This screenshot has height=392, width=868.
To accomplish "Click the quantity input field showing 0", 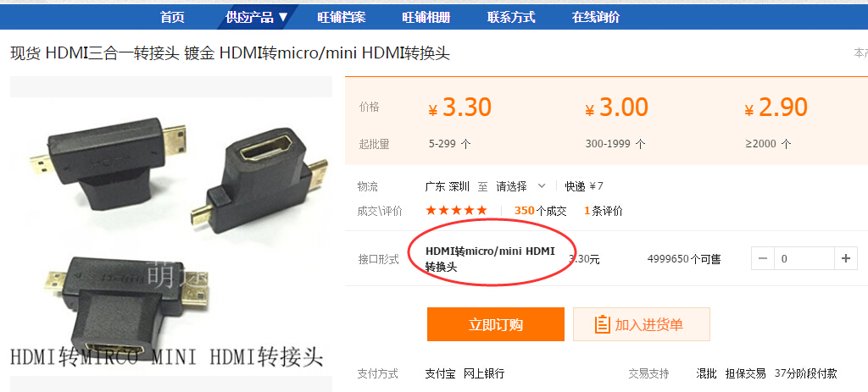I will pyautogui.click(x=804, y=258).
